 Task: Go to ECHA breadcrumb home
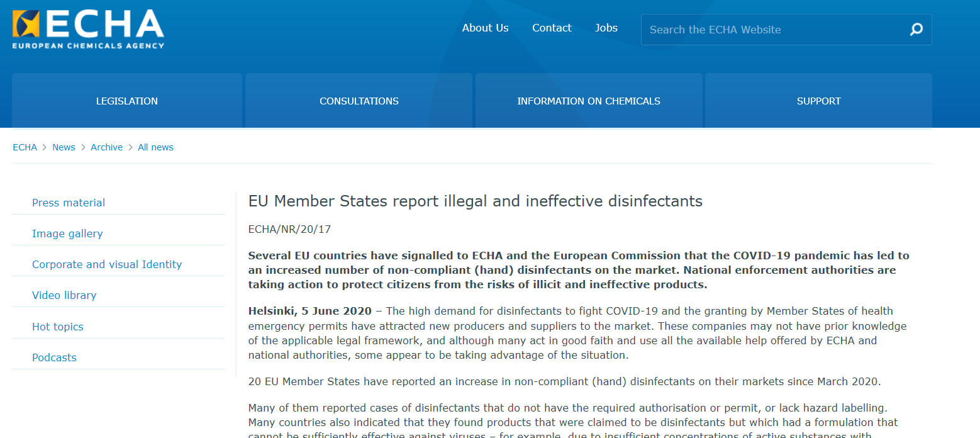(25, 147)
